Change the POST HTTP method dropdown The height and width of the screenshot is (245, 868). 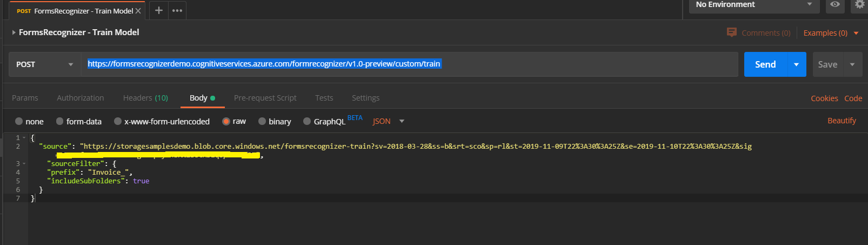(45, 64)
